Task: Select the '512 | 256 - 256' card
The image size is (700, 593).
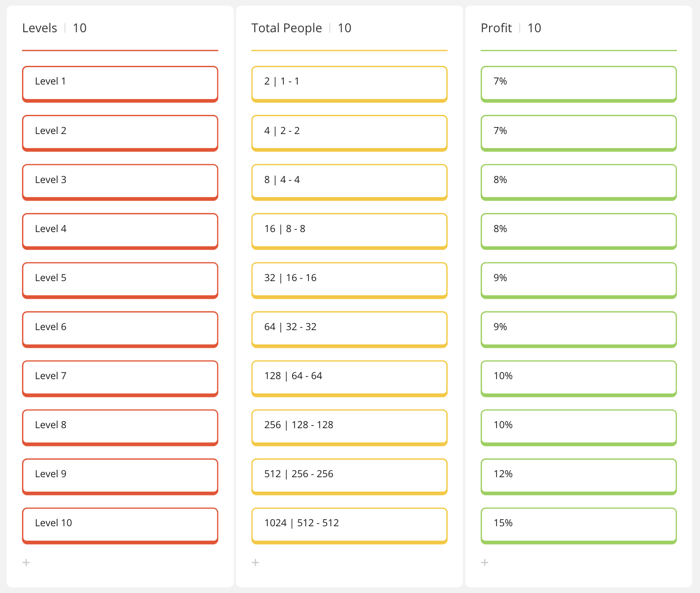Action: 350,476
